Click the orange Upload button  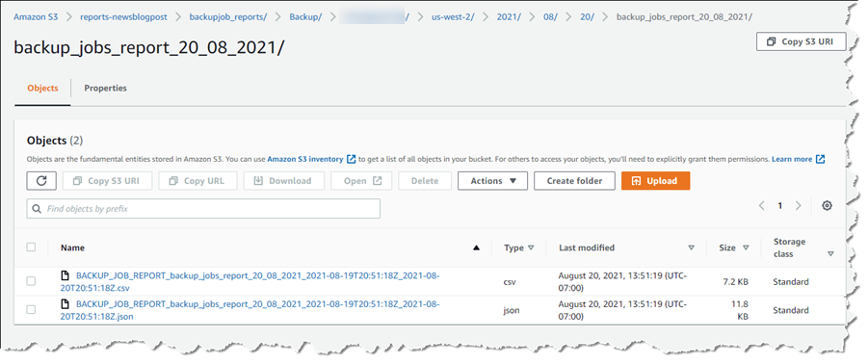coord(655,181)
